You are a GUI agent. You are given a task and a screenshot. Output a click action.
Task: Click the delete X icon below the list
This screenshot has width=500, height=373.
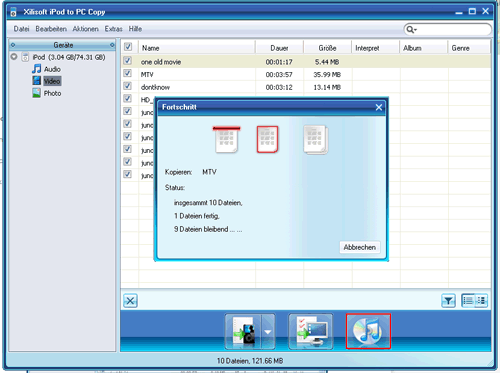pos(130,301)
